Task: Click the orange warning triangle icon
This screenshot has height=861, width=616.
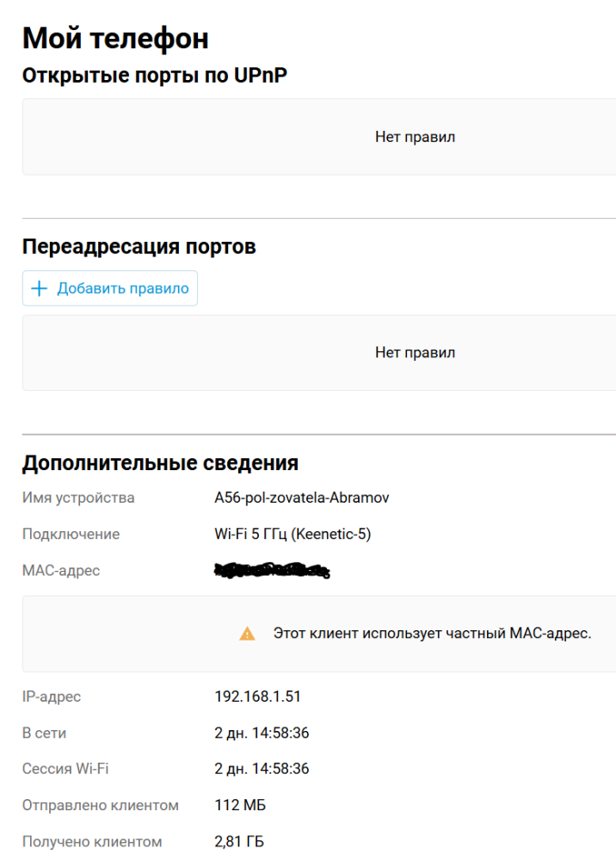Action: point(247,634)
